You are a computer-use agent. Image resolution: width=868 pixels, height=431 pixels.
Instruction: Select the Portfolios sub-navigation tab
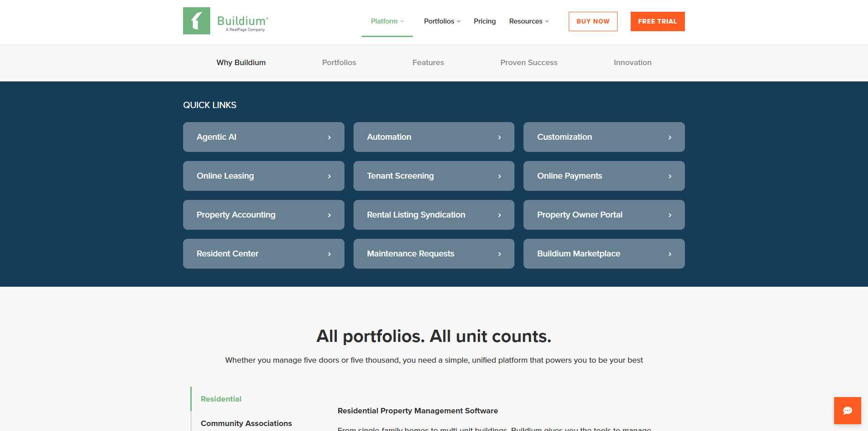pos(339,62)
